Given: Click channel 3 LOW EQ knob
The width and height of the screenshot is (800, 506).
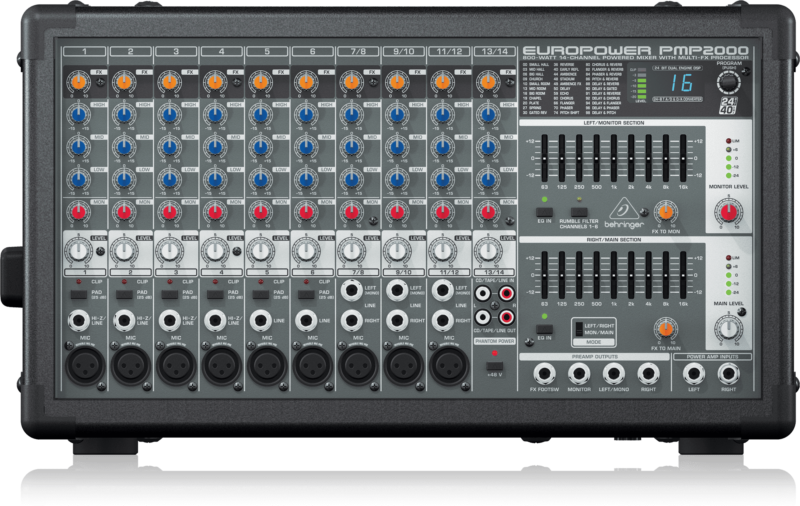Looking at the screenshot, I should pyautogui.click(x=169, y=180).
